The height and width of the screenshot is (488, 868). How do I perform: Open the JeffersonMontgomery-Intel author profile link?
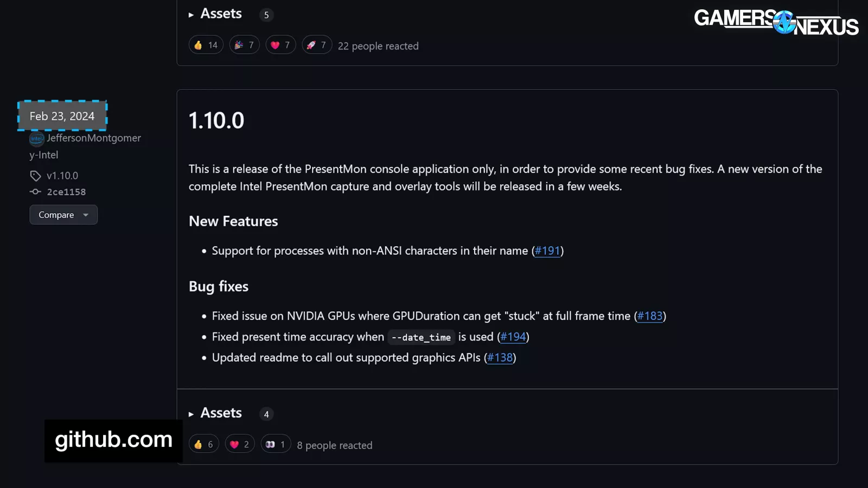[x=93, y=138]
